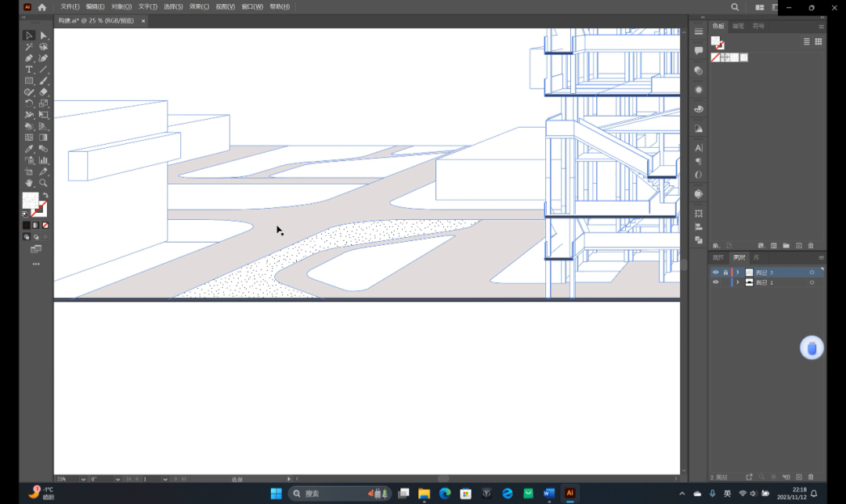Screen dimensions: 846x504
Task: Toggle visibility of 图层 1
Action: pos(715,283)
